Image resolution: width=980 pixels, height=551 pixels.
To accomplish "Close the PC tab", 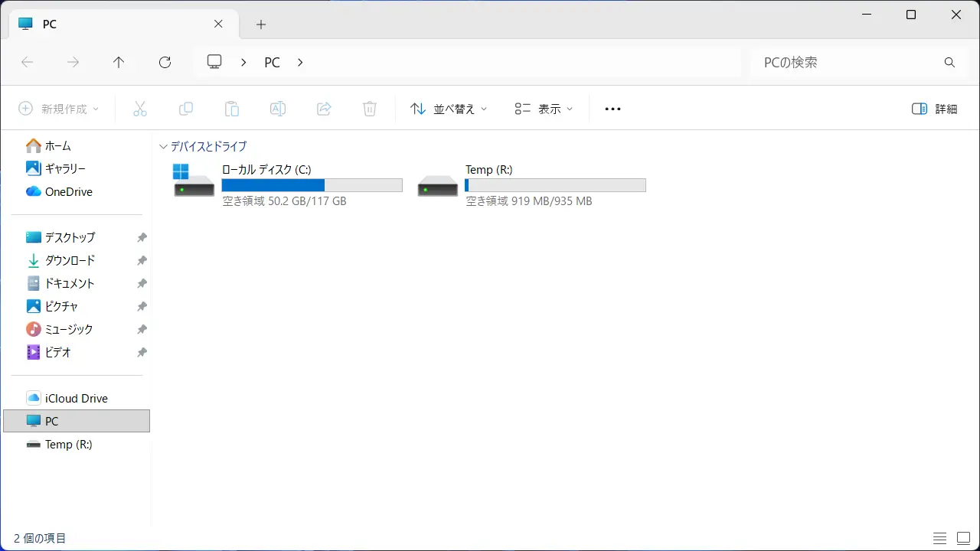I will [218, 24].
